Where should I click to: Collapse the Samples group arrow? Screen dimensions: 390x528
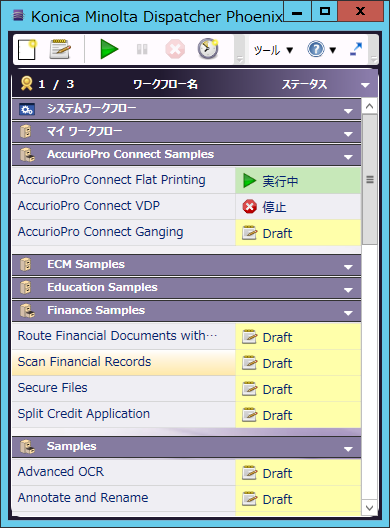click(348, 449)
